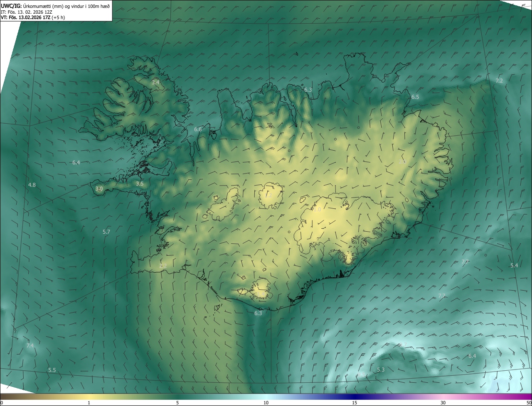Click the color scale tick label 30
This screenshot has width=532, height=406.
click(x=443, y=403)
